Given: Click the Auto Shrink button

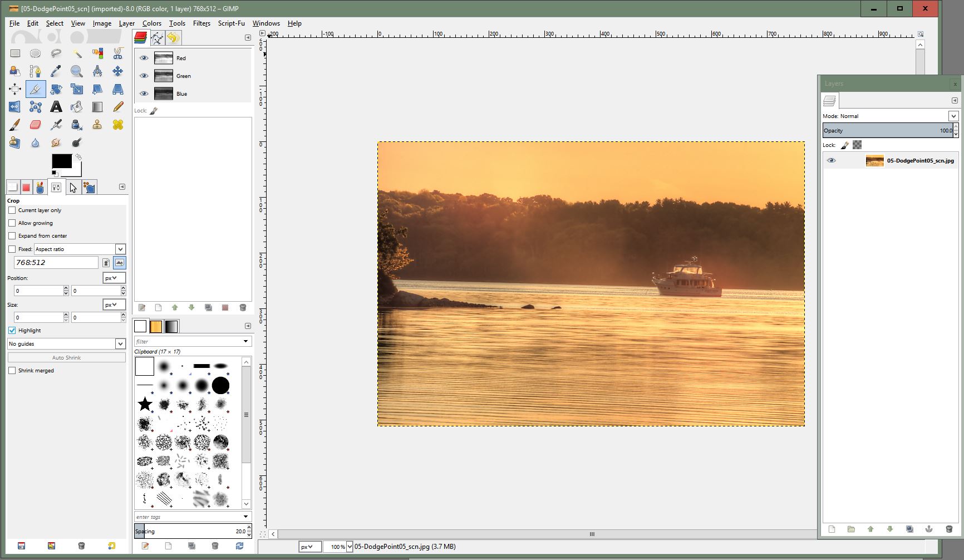Looking at the screenshot, I should click(x=67, y=357).
